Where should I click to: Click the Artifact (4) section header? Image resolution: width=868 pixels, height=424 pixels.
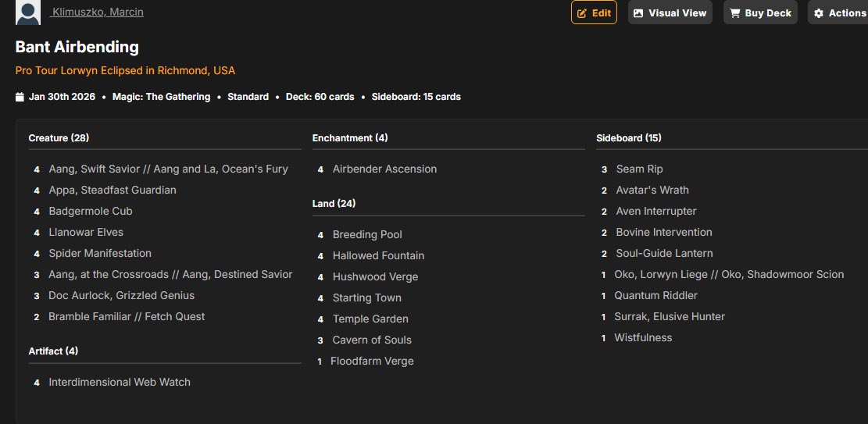coord(53,351)
